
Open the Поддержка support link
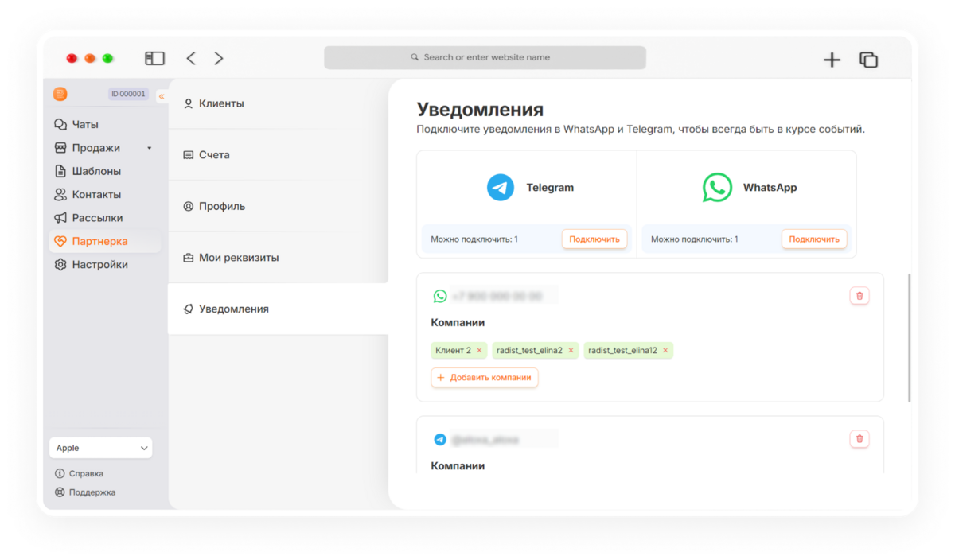85,492
